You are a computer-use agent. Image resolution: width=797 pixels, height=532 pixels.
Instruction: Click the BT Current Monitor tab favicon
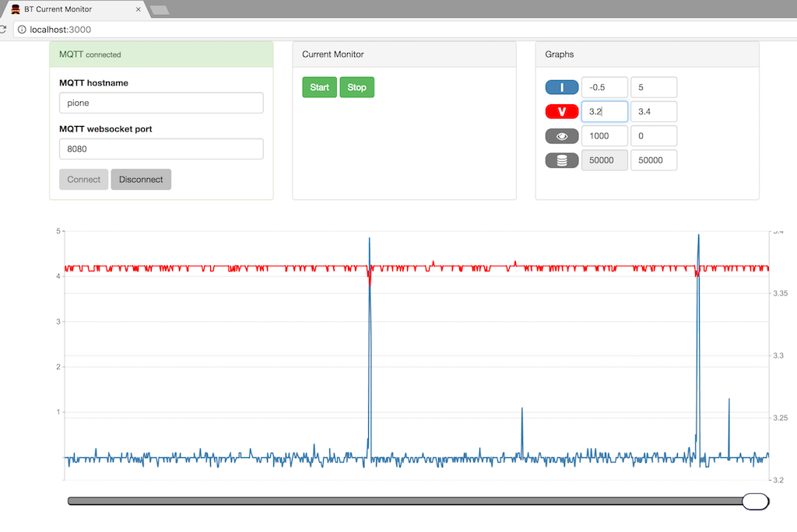tap(16, 9)
